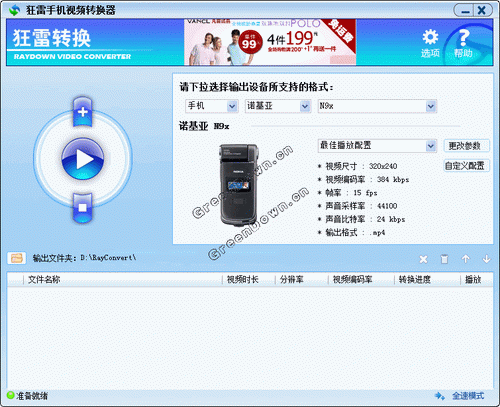This screenshot has width=500, height=407.
Task: Expand the 手机 device type dropdown
Action: click(x=232, y=106)
